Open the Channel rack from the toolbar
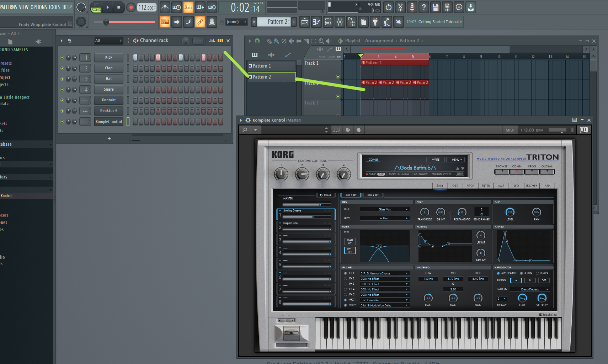 [328, 22]
